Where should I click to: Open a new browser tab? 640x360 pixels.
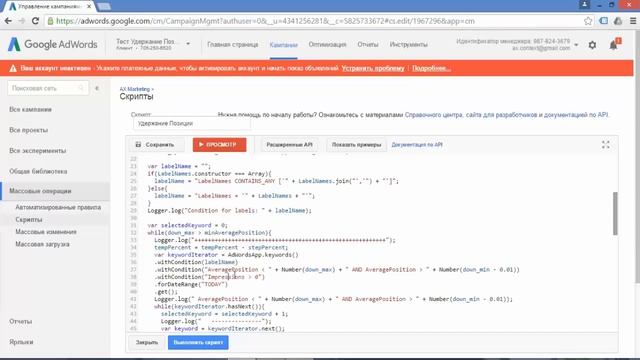(104, 7)
